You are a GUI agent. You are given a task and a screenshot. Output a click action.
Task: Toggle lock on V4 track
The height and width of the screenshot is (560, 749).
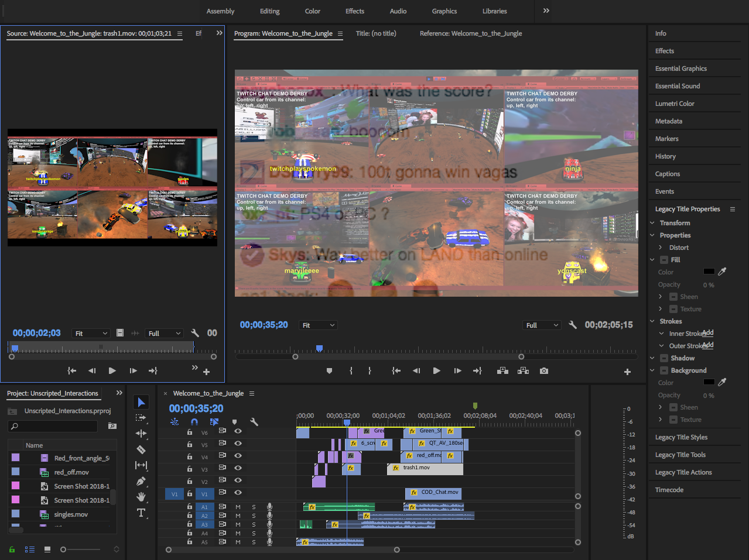pyautogui.click(x=189, y=456)
